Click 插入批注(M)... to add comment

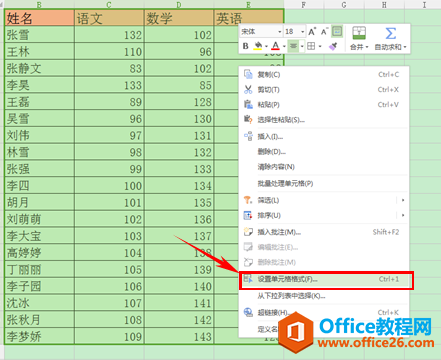(324, 232)
